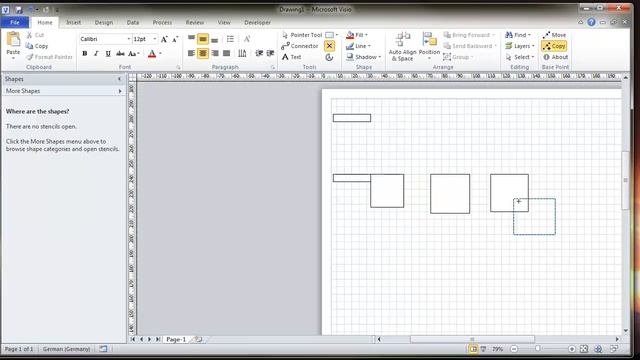The width and height of the screenshot is (640, 360).
Task: Apply the red font color
Action: pyautogui.click(x=152, y=53)
